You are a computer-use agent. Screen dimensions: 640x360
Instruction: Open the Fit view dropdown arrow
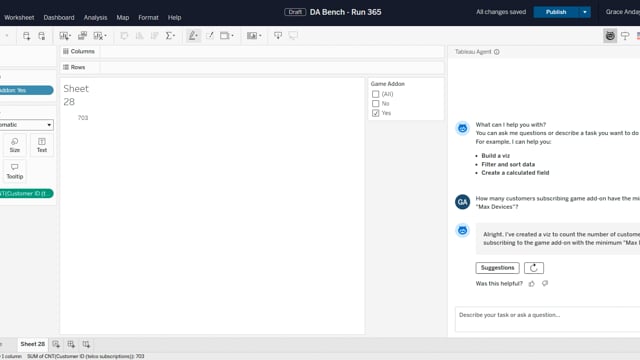click(232, 36)
